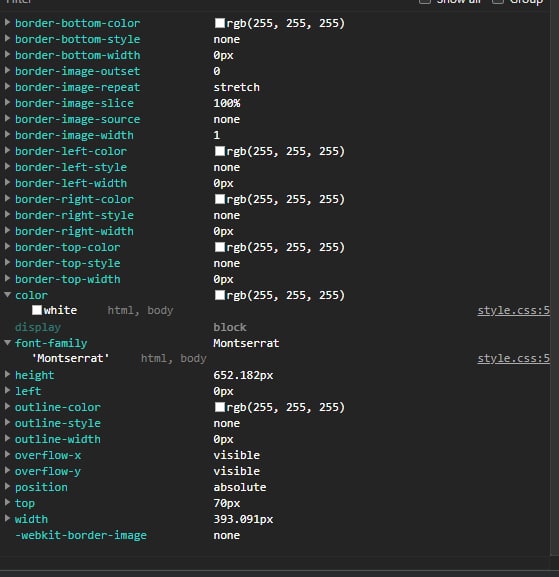Expand the border-bottom-style property
The height and width of the screenshot is (577, 559).
coord(7,38)
